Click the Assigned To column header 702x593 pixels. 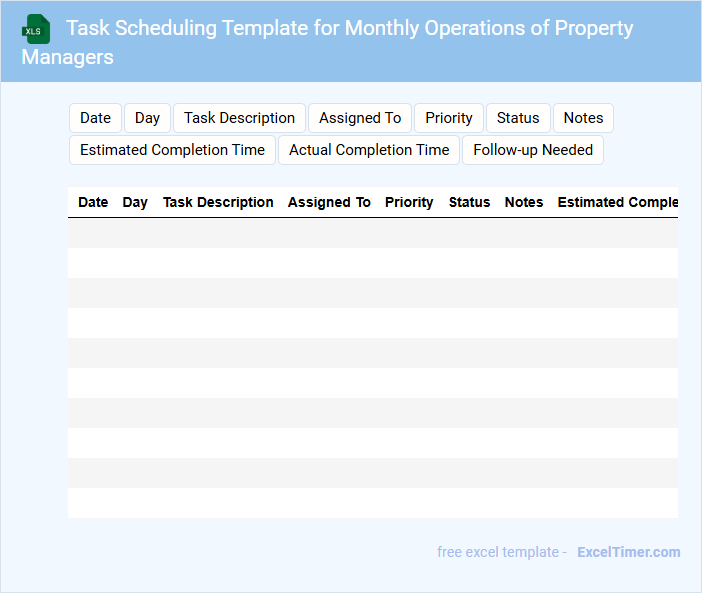click(x=329, y=202)
